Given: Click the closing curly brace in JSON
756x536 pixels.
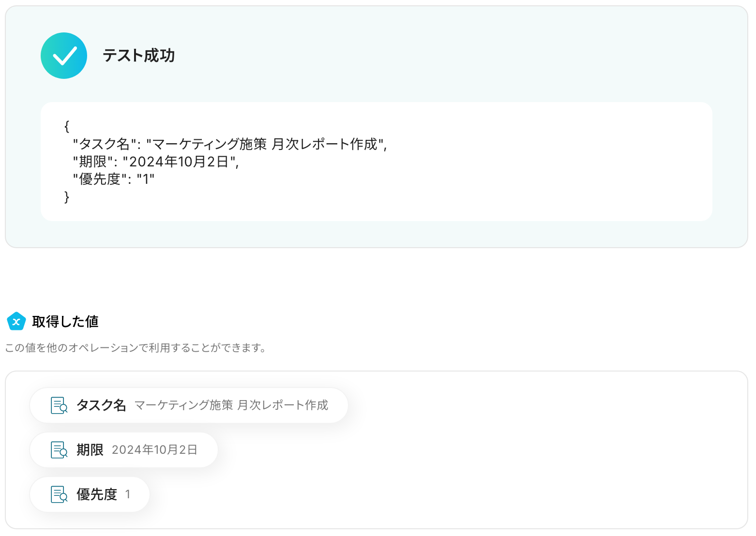Looking at the screenshot, I should (x=67, y=197).
